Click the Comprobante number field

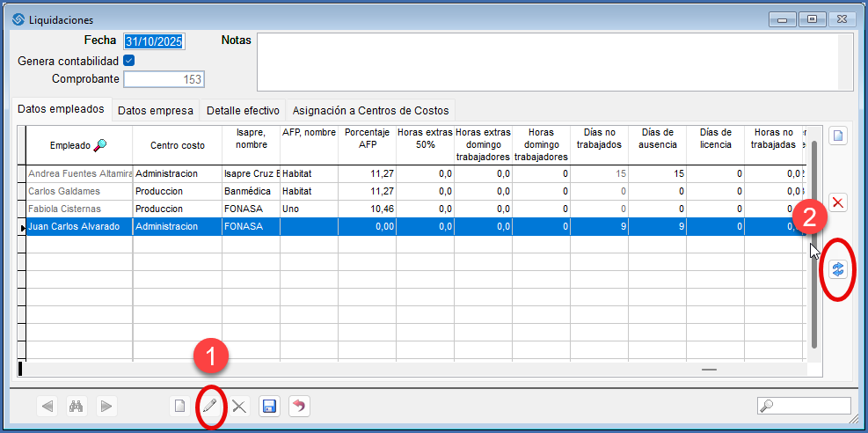pos(164,79)
